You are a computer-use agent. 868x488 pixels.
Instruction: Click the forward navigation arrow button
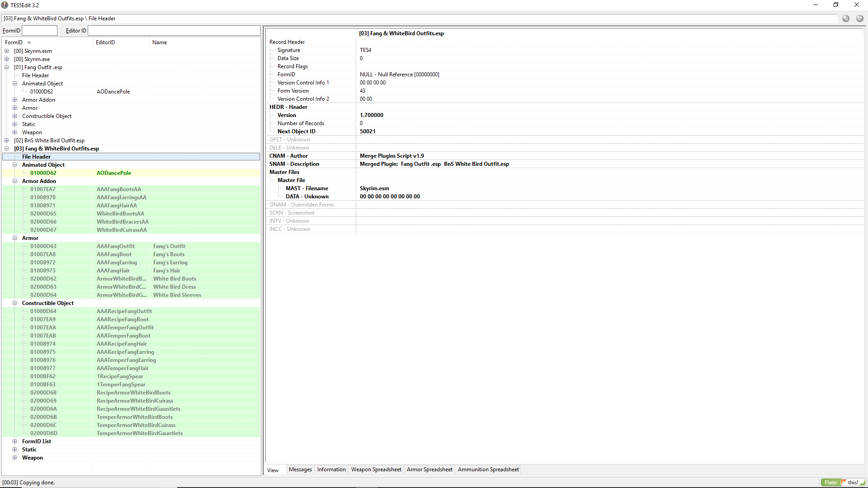click(x=859, y=19)
